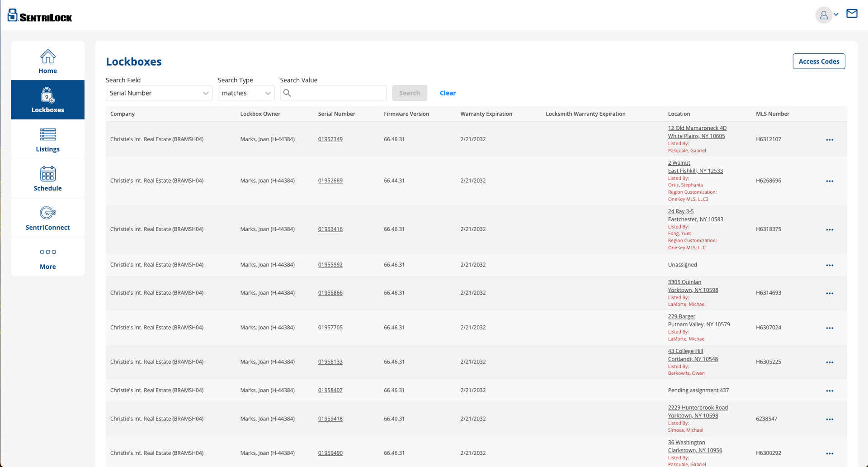This screenshot has width=868, height=467.
Task: Select the Lockboxes sidebar tab
Action: tap(47, 100)
